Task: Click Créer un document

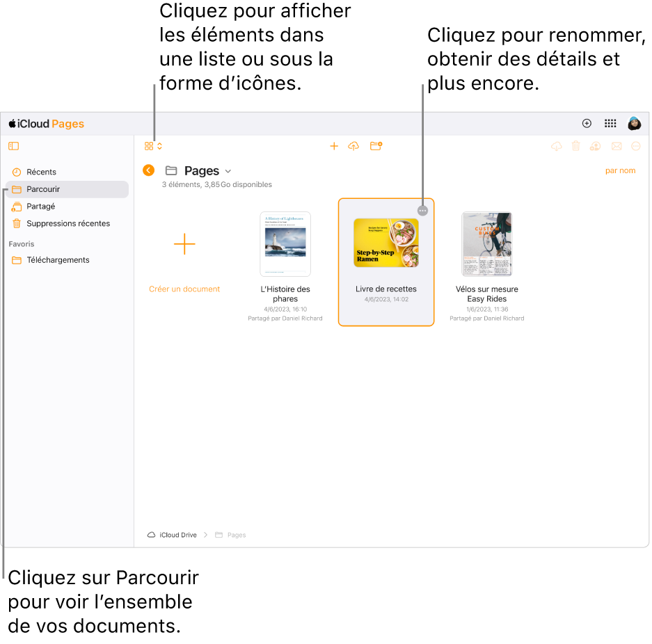Action: [184, 289]
